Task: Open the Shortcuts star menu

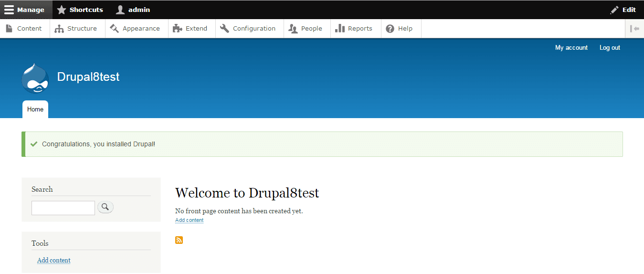Action: click(x=80, y=10)
